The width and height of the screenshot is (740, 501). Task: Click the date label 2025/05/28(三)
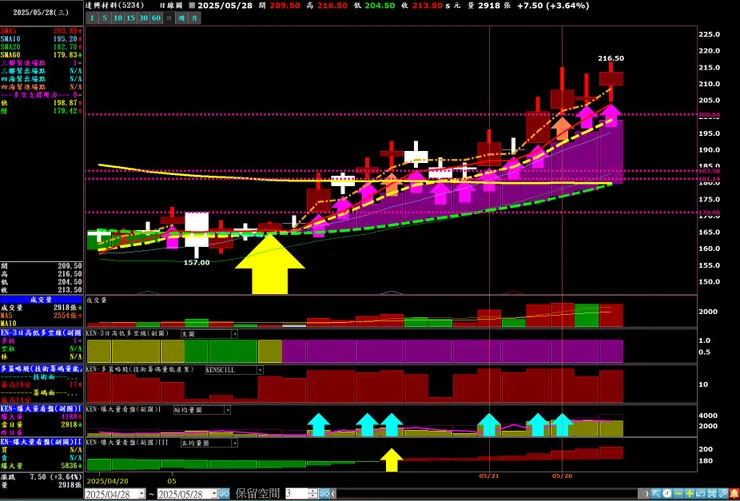pos(41,13)
